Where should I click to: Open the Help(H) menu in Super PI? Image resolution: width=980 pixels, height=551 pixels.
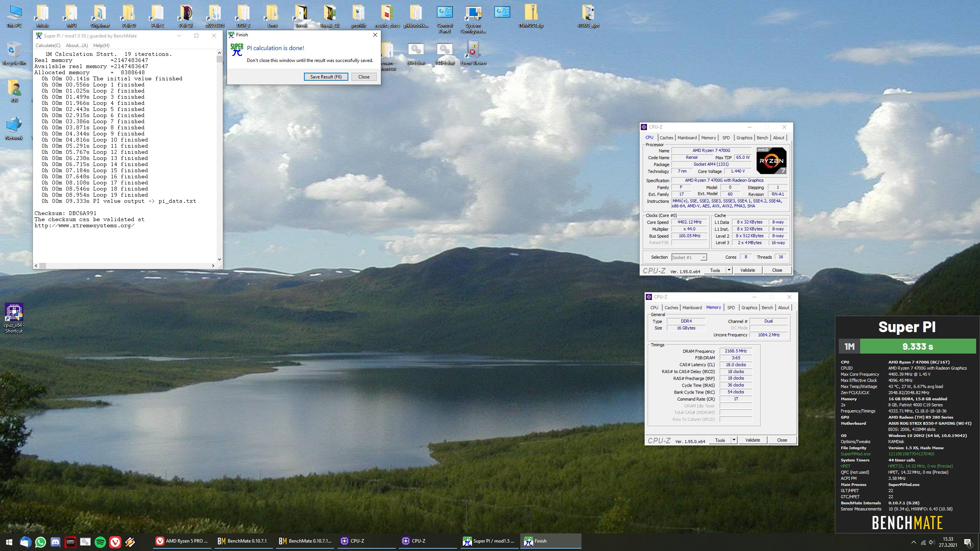coord(101,45)
